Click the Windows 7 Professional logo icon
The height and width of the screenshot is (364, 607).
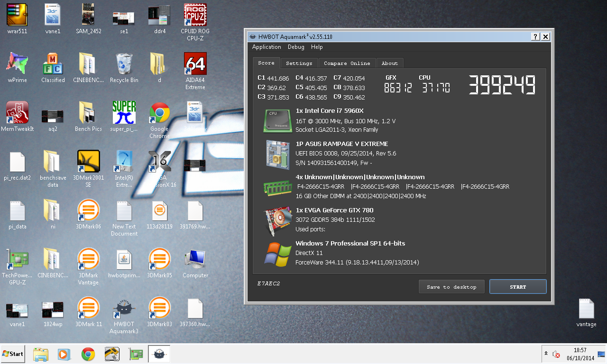(x=278, y=255)
